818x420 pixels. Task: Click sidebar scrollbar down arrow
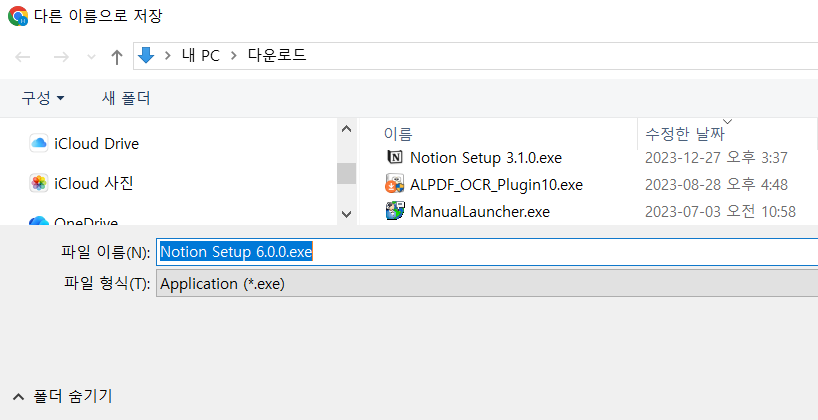click(x=346, y=213)
